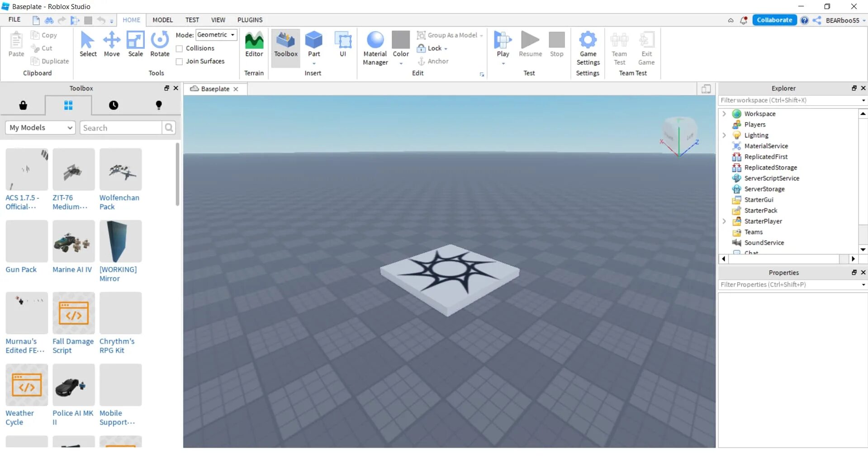Activate the Rotate tool
Screen dimensions: 868x458
pyautogui.click(x=160, y=44)
